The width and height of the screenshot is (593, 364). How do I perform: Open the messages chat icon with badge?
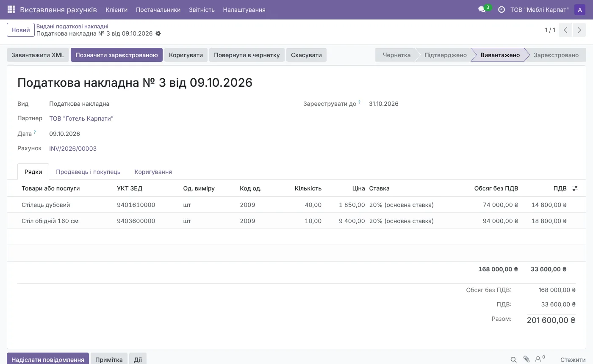[x=483, y=9]
